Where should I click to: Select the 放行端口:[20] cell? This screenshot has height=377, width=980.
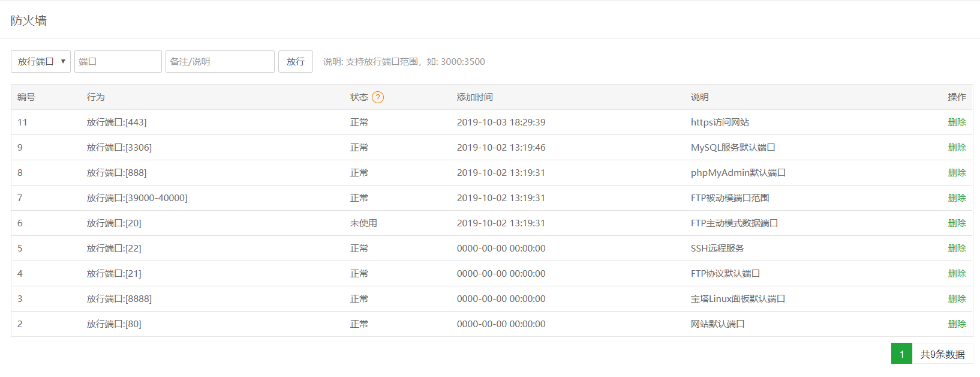(x=114, y=223)
